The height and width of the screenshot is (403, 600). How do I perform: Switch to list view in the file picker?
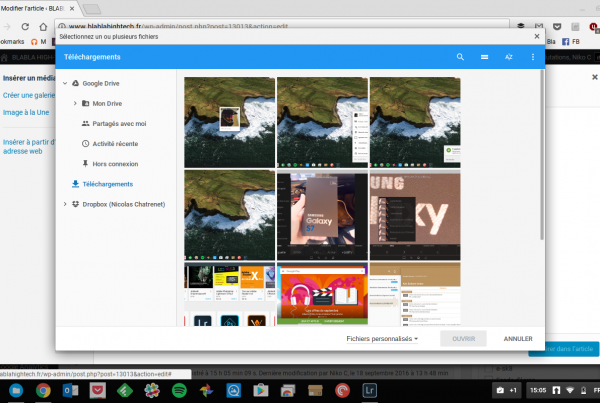tap(484, 57)
